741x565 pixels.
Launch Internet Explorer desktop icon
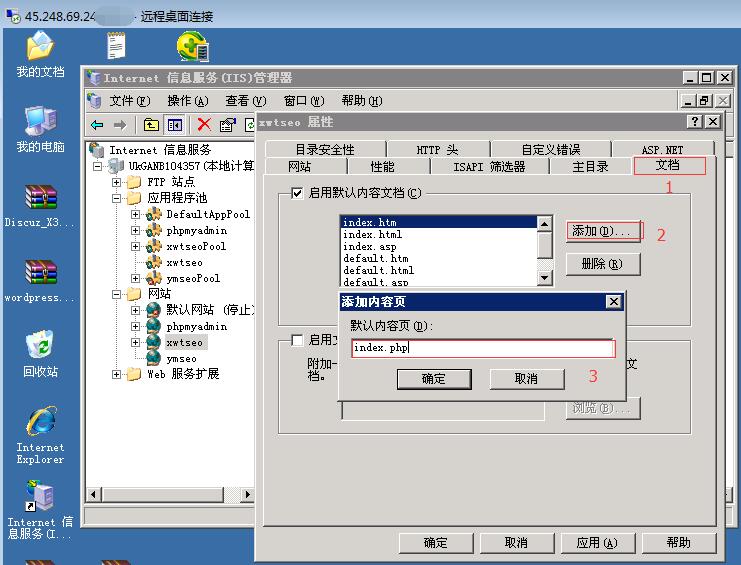[41, 421]
